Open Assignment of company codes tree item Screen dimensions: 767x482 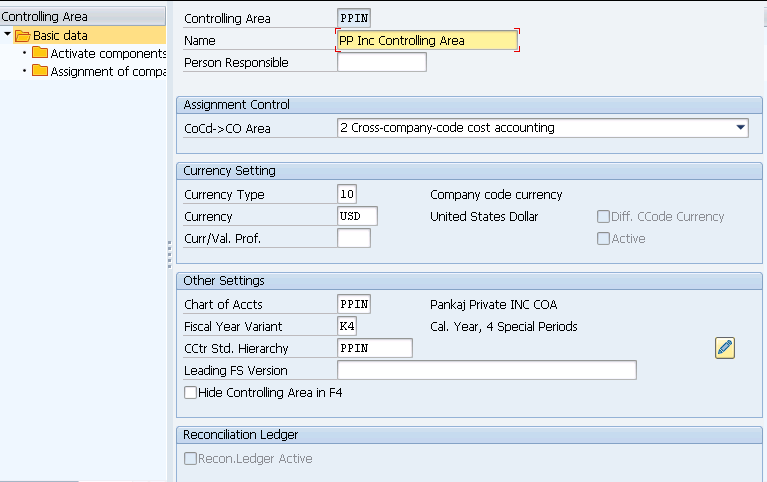click(x=108, y=71)
